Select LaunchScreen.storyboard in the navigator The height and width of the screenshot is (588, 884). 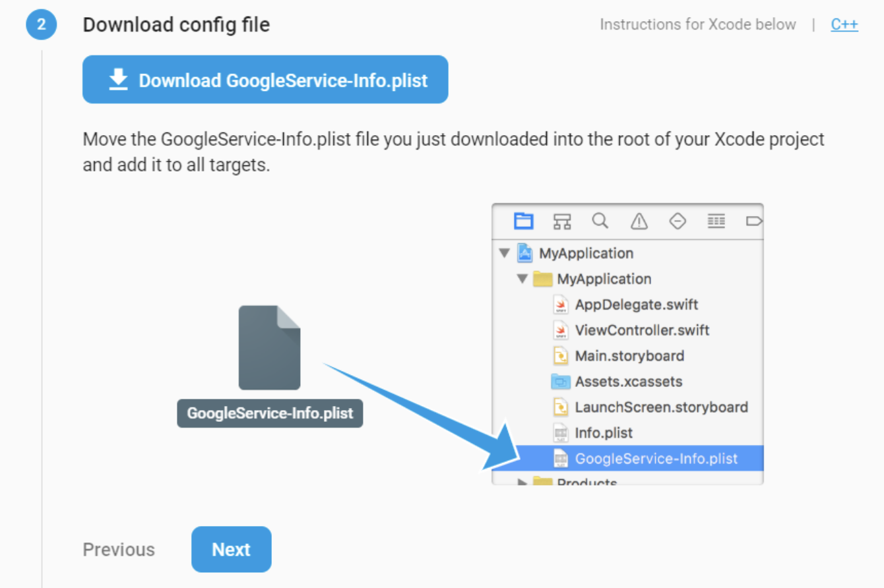tap(628, 407)
